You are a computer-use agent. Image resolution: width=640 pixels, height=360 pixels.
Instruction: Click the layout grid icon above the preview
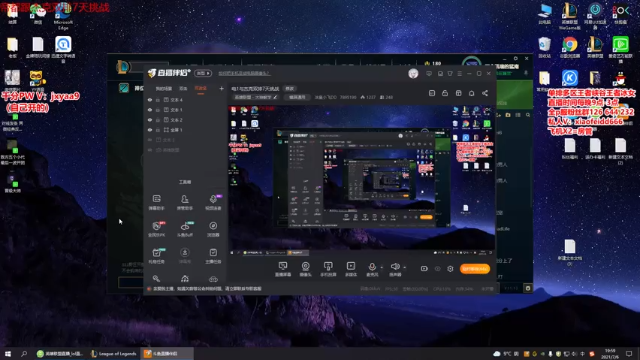(458, 93)
